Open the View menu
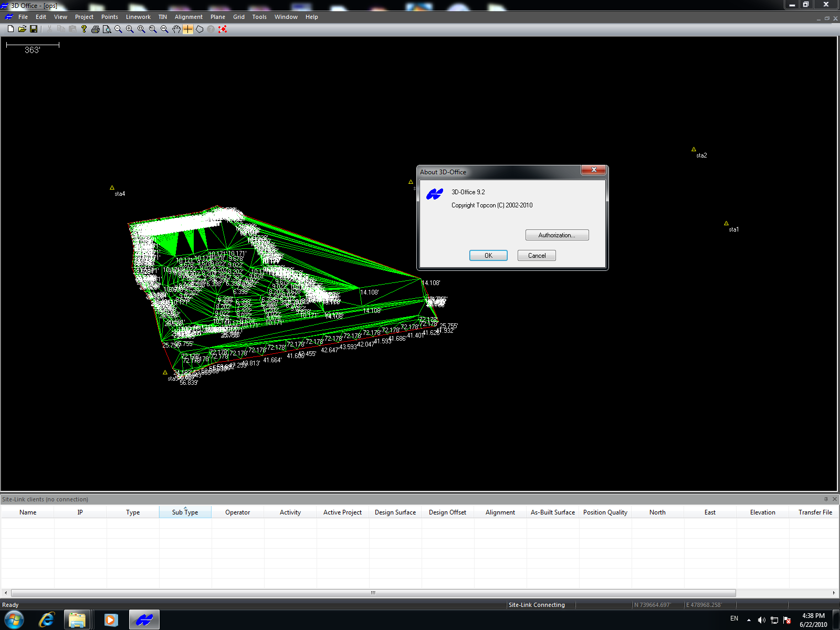Image resolution: width=840 pixels, height=630 pixels. [60, 17]
